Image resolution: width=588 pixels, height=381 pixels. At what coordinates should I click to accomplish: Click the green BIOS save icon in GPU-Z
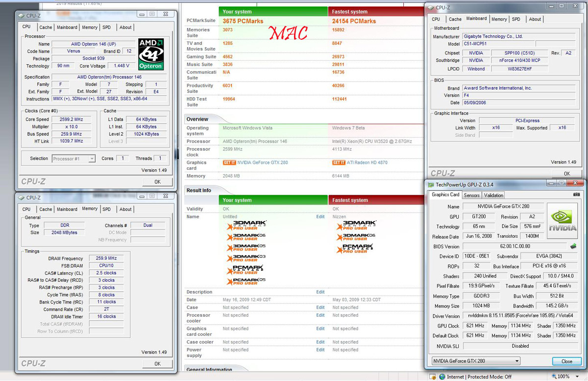[x=573, y=246]
